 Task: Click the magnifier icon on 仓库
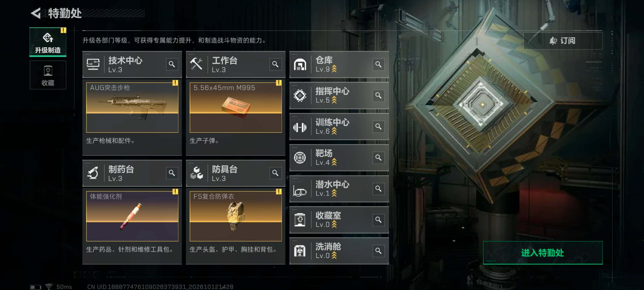[378, 64]
